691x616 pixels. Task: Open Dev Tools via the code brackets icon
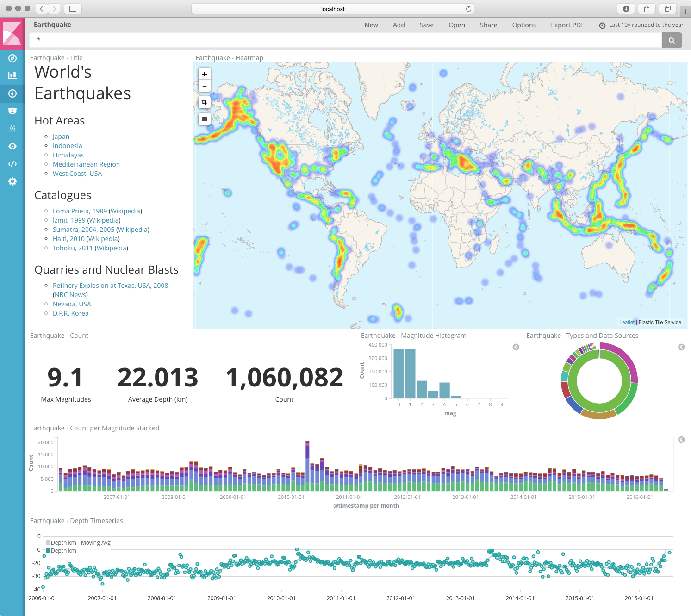point(12,164)
